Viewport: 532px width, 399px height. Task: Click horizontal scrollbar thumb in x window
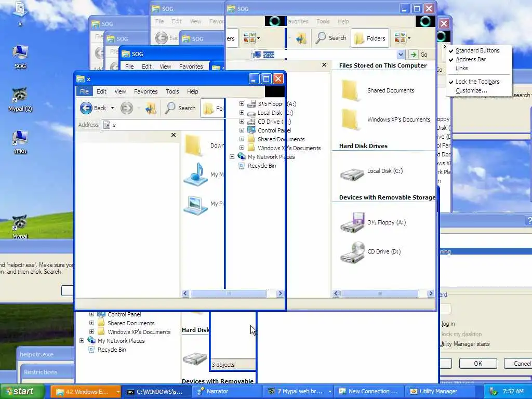[229, 293]
